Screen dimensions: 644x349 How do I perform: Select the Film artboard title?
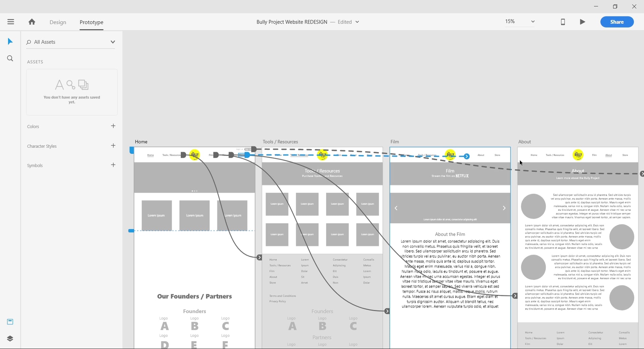[x=395, y=142]
